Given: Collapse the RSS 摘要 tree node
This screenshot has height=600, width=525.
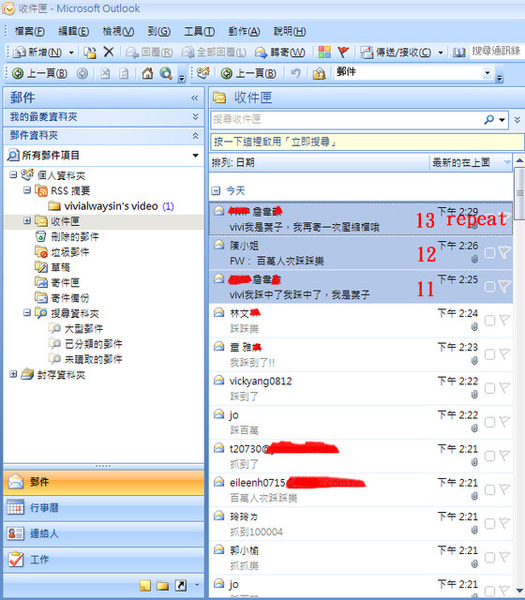Looking at the screenshot, I should (27, 190).
